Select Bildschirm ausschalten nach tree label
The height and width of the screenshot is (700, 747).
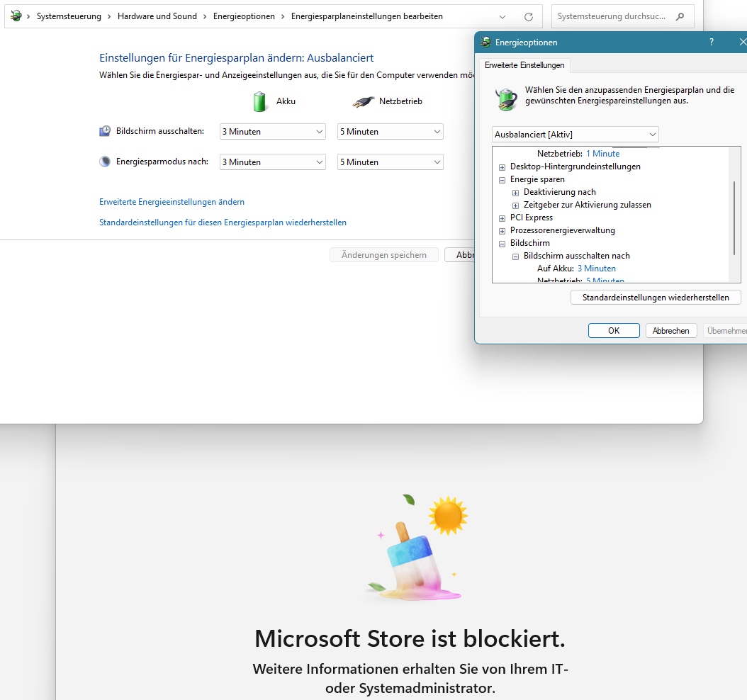tap(576, 256)
